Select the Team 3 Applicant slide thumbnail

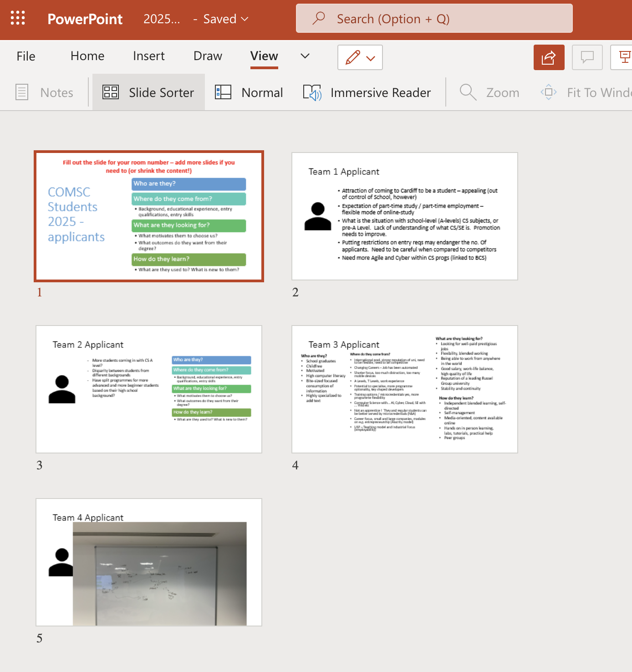click(405, 389)
